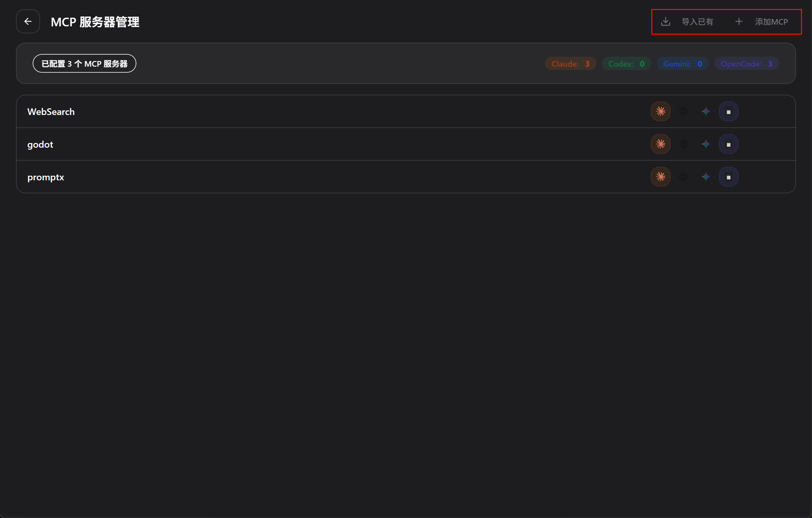Screen dimensions: 812x518
Task: Disable OpenCode for the promptx server
Action: click(728, 177)
